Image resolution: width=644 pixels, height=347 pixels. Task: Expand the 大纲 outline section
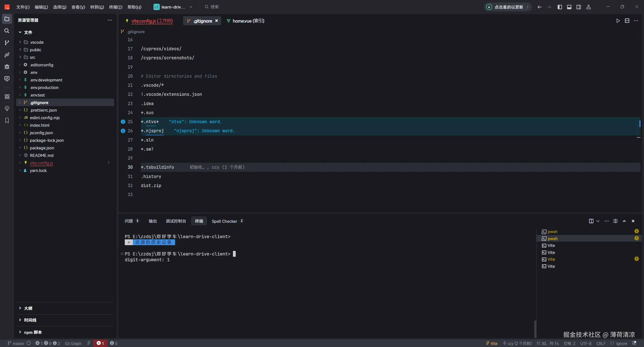(x=28, y=308)
